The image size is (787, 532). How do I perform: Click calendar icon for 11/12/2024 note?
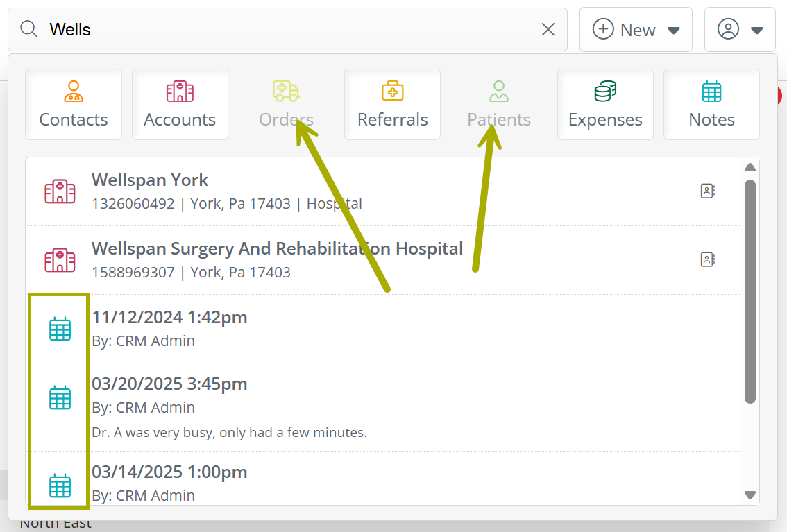point(60,329)
